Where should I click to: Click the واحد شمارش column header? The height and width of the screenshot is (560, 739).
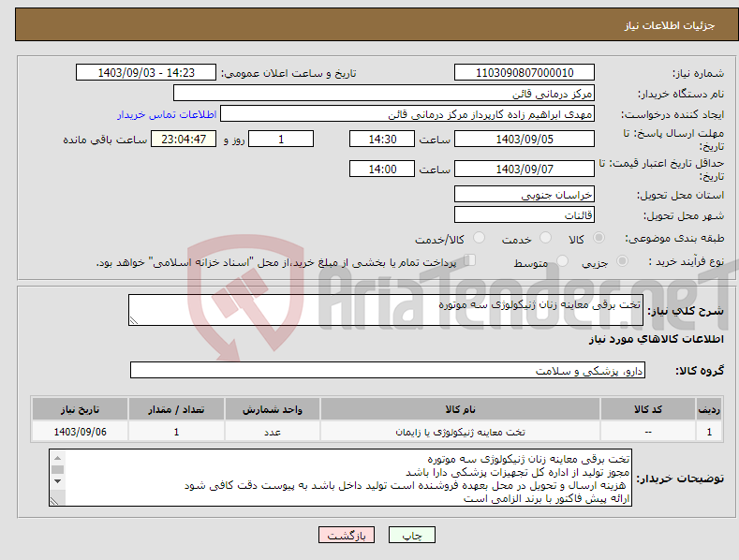click(273, 409)
